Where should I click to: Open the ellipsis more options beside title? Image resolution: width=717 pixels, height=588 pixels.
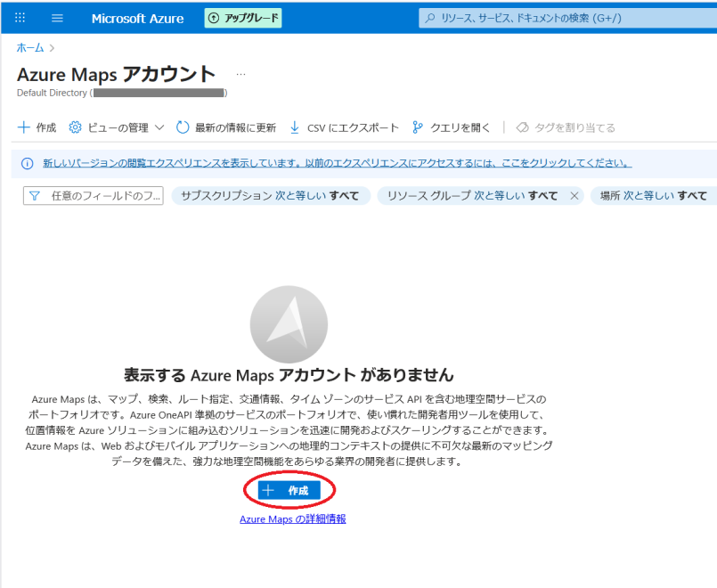tap(240, 74)
